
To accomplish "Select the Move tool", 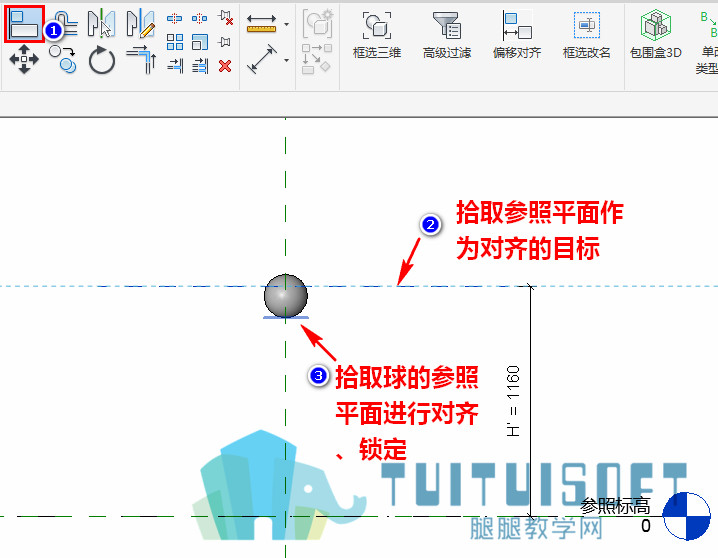I will click(x=24, y=59).
